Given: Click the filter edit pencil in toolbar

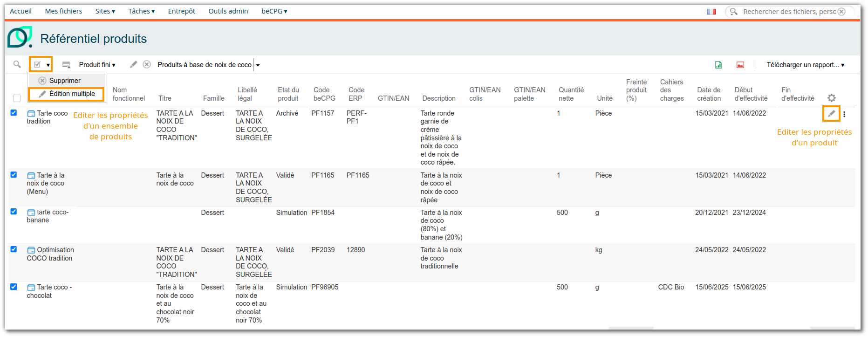Looking at the screenshot, I should (x=134, y=65).
